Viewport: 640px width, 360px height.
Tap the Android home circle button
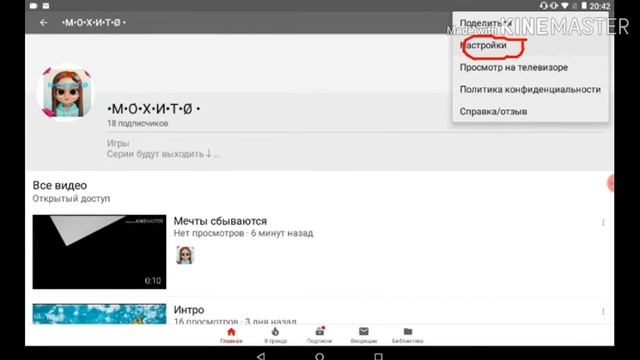pyautogui.click(x=320, y=357)
